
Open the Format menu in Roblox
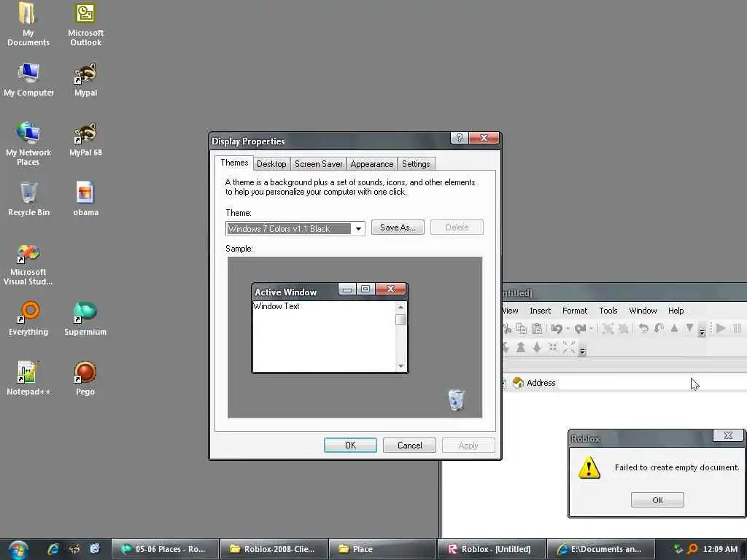point(575,311)
